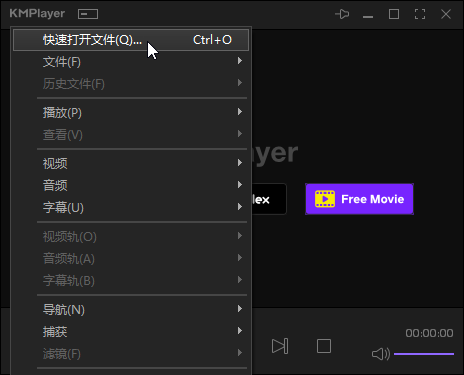Expand arrow next to 捕获
Image resolution: width=464 pixels, height=375 pixels.
240,331
